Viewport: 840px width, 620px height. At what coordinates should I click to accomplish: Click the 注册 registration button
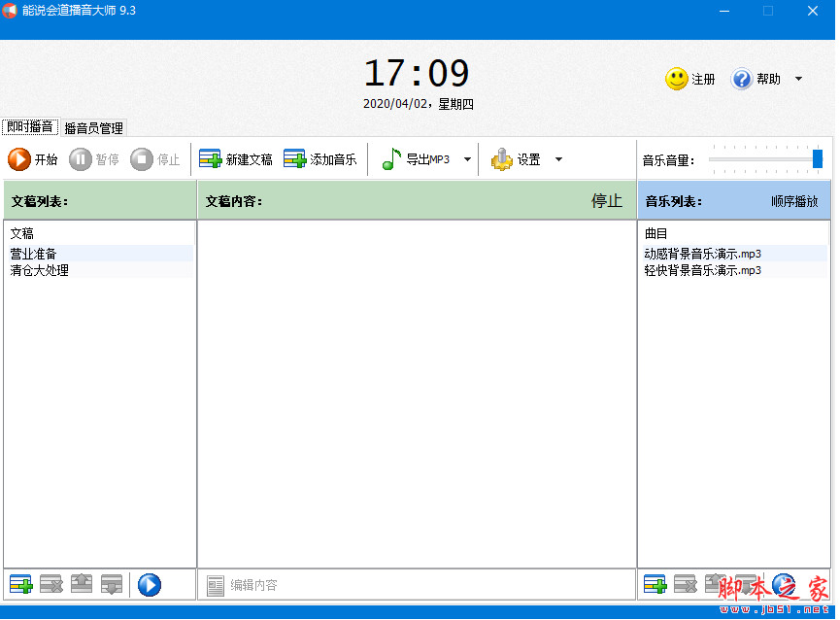pyautogui.click(x=690, y=79)
